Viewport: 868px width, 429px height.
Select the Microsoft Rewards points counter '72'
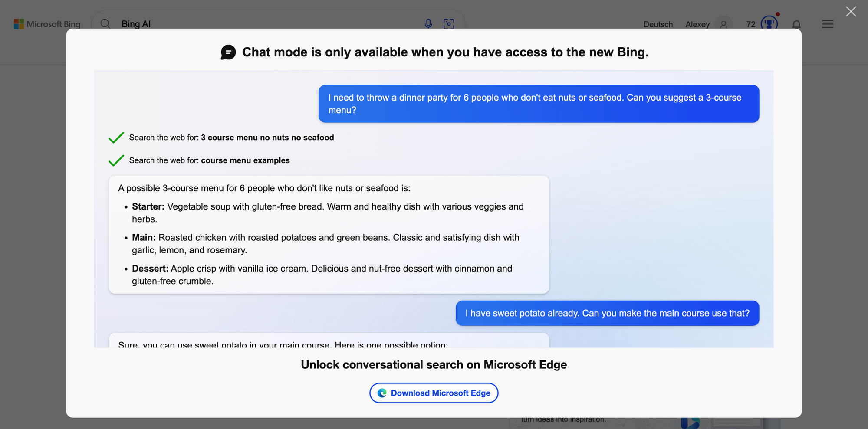[x=750, y=24]
